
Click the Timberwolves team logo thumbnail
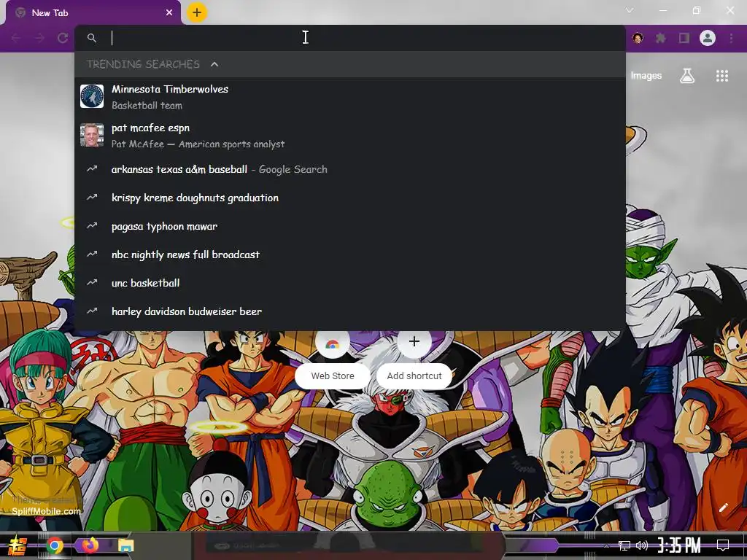point(92,96)
